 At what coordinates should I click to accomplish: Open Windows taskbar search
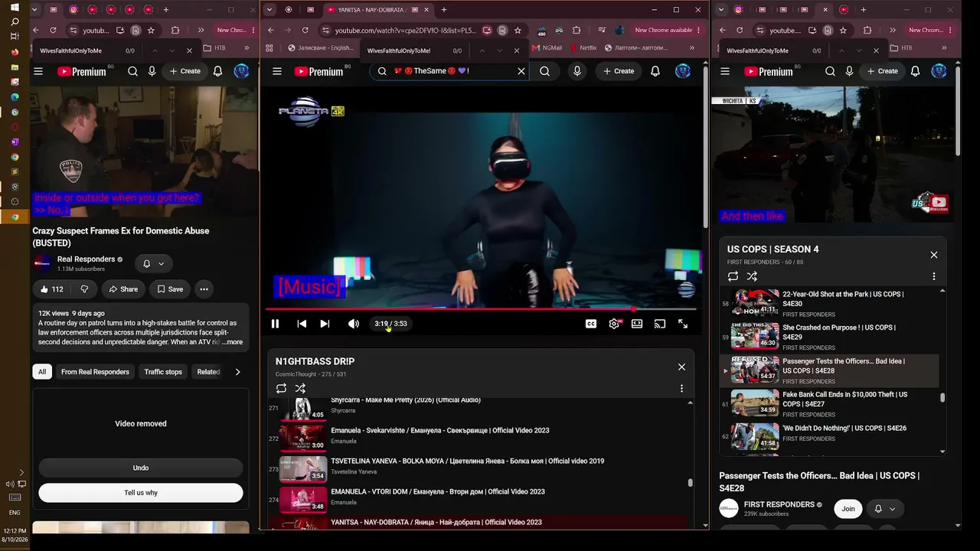coord(15,22)
